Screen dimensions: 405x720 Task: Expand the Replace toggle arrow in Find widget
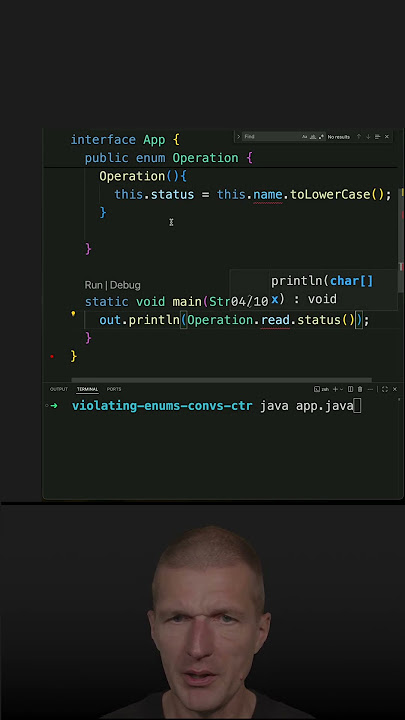pyautogui.click(x=238, y=137)
